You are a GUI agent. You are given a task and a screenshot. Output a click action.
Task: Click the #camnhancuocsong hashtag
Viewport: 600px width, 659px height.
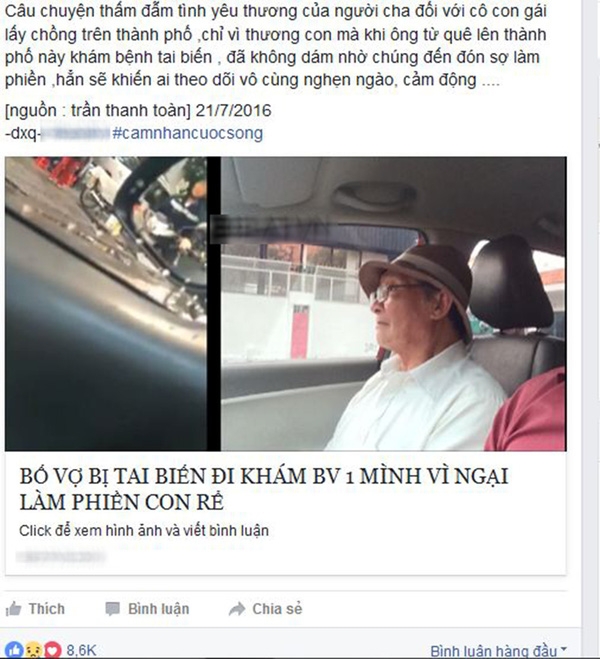pos(187,133)
